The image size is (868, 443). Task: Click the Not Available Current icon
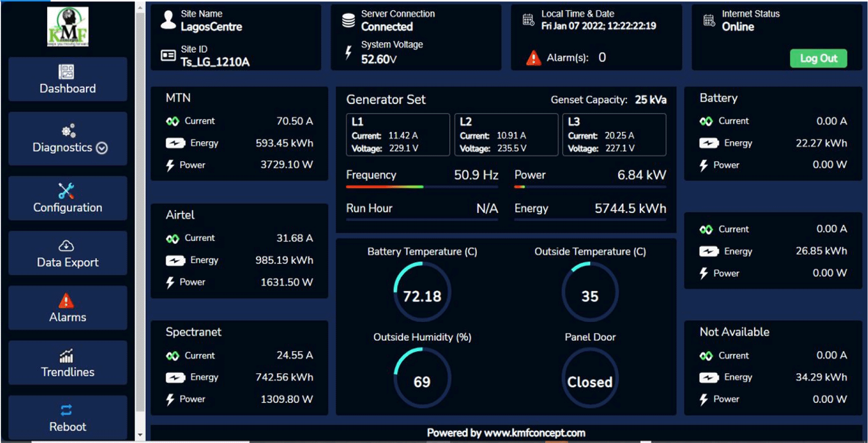point(706,356)
